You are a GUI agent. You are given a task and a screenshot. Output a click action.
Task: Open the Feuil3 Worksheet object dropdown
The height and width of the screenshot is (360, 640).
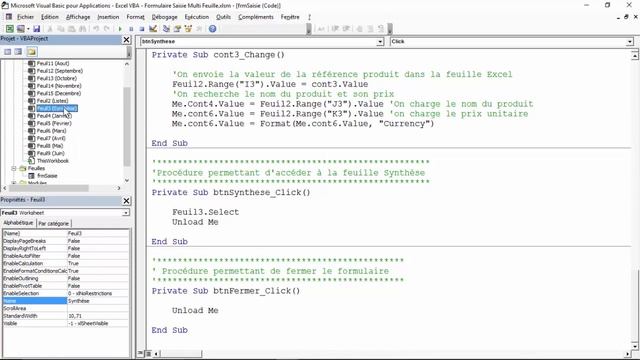point(125,213)
